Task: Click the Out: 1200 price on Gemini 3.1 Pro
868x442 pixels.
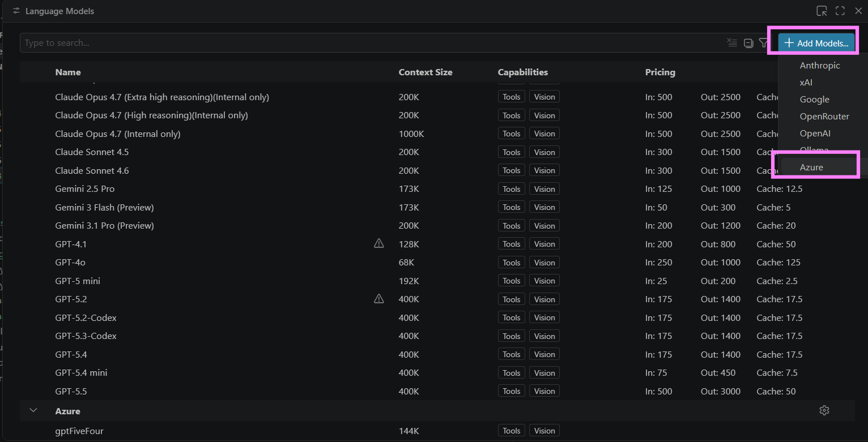Action: coord(721,225)
